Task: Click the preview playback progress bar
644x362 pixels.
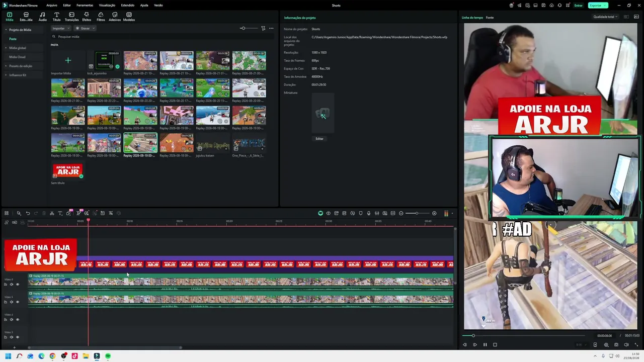Action: click(x=524, y=335)
